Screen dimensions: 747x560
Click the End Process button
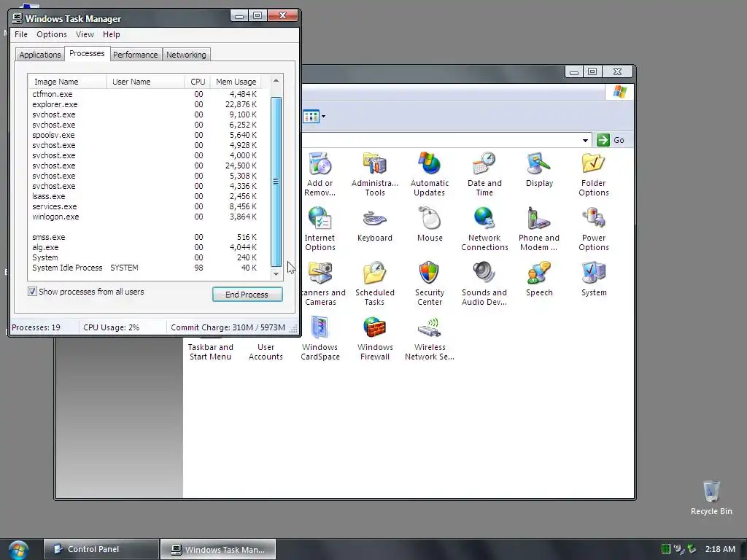pyautogui.click(x=247, y=295)
